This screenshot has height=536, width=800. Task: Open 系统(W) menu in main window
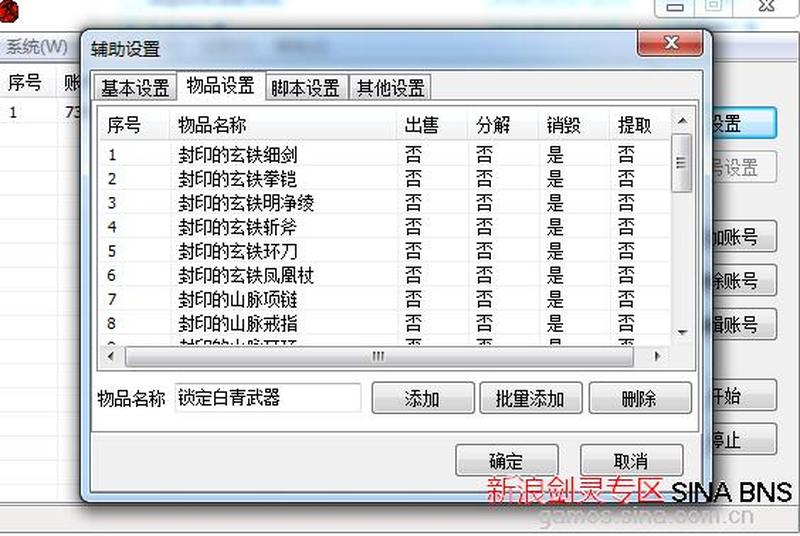[x=37, y=47]
